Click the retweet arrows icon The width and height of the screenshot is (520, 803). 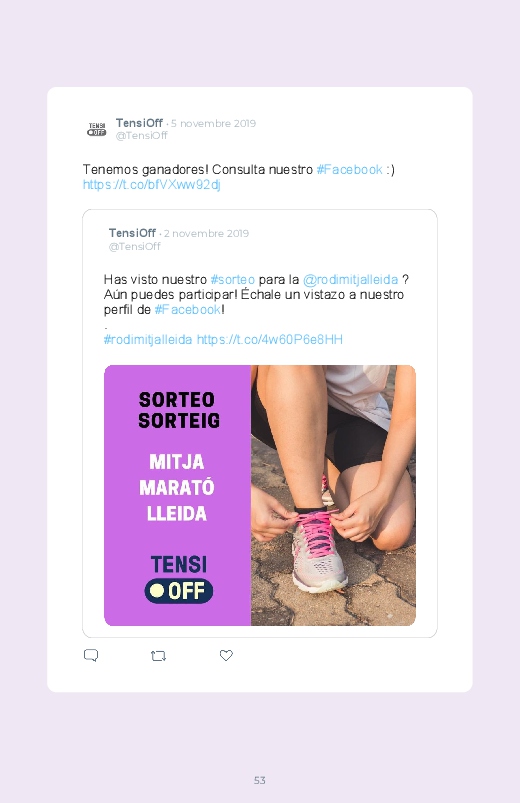[x=158, y=656]
